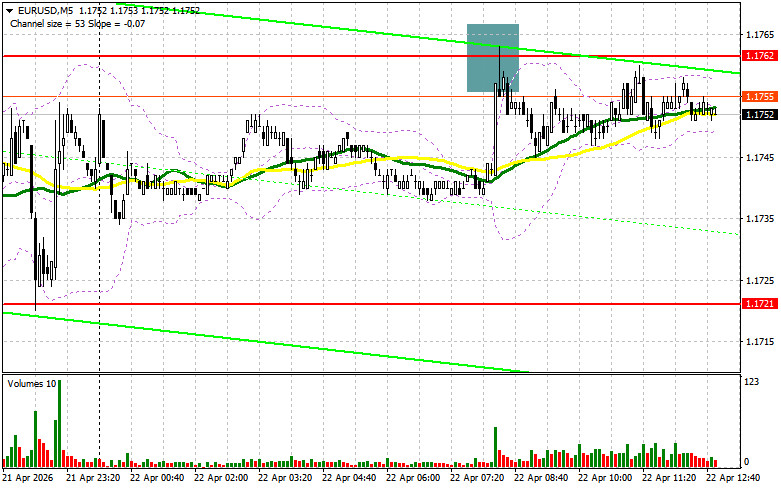Click the 1.1725 price axis value
The width and height of the screenshot is (781, 489).
pyautogui.click(x=760, y=280)
